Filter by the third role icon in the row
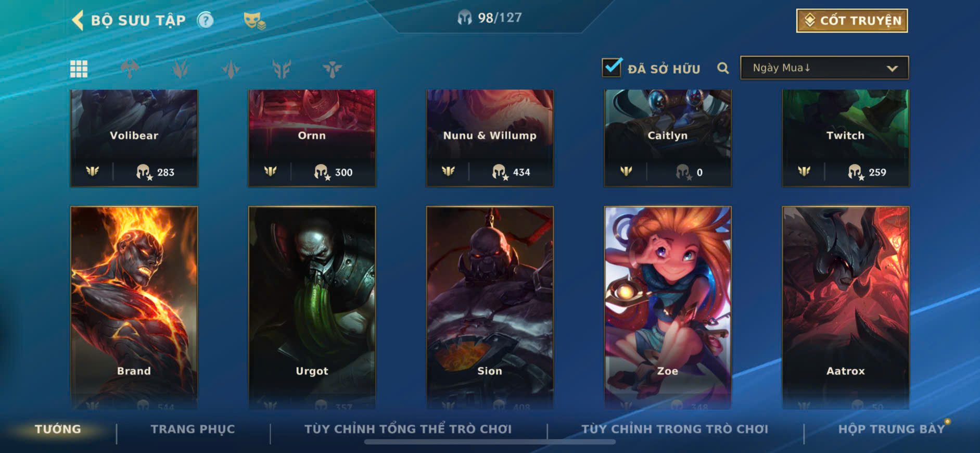The width and height of the screenshot is (980, 453). click(x=231, y=69)
